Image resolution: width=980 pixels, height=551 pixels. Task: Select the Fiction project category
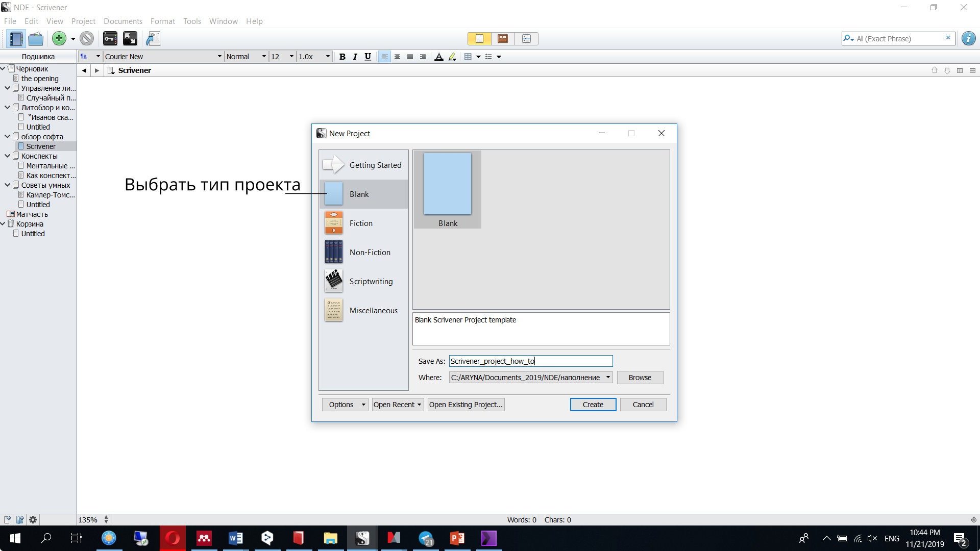(361, 223)
